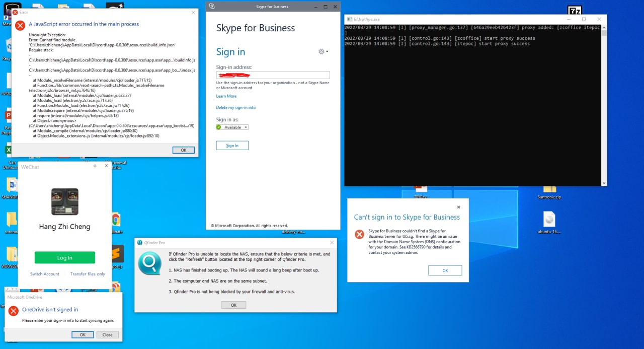This screenshot has height=349, width=644.
Task: Select the Suntronic.zip desktop file
Action: click(549, 192)
